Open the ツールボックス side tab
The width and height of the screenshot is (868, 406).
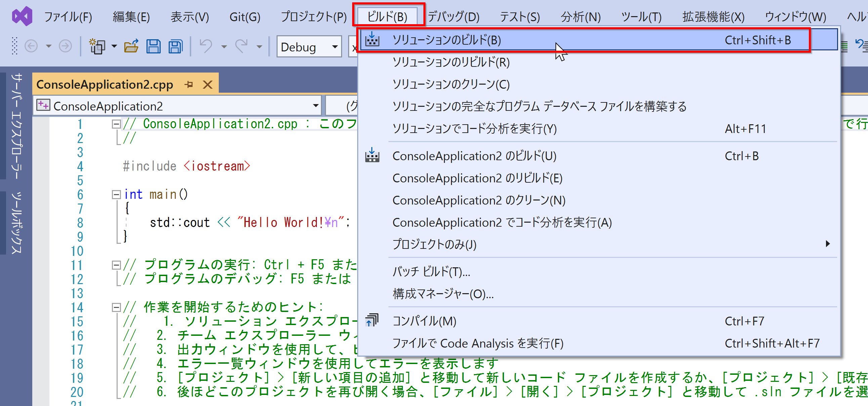click(x=17, y=223)
